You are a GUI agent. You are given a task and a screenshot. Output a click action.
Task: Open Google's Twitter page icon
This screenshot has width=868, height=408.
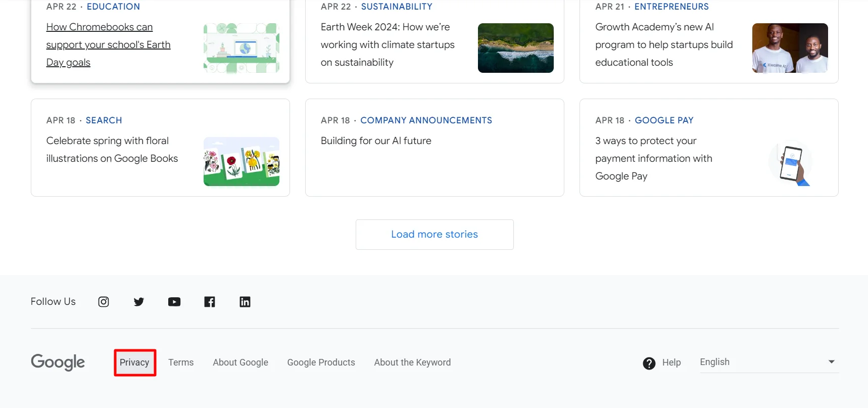tap(139, 302)
